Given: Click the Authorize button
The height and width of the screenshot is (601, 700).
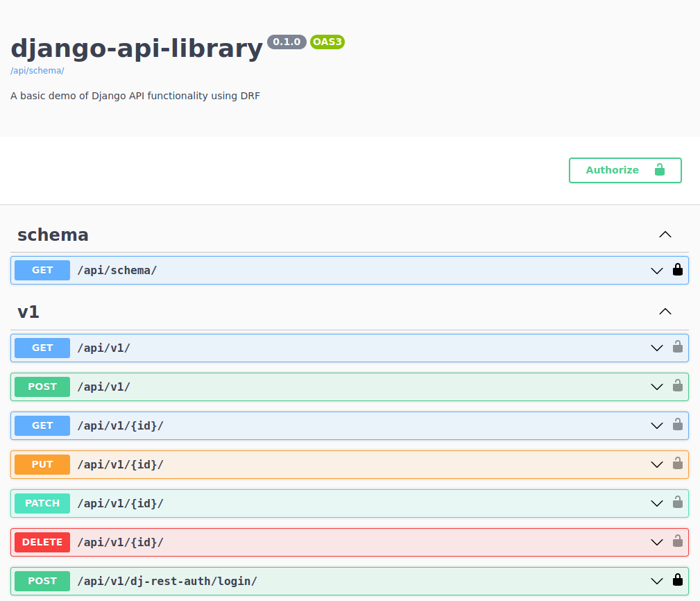Looking at the screenshot, I should (625, 170).
